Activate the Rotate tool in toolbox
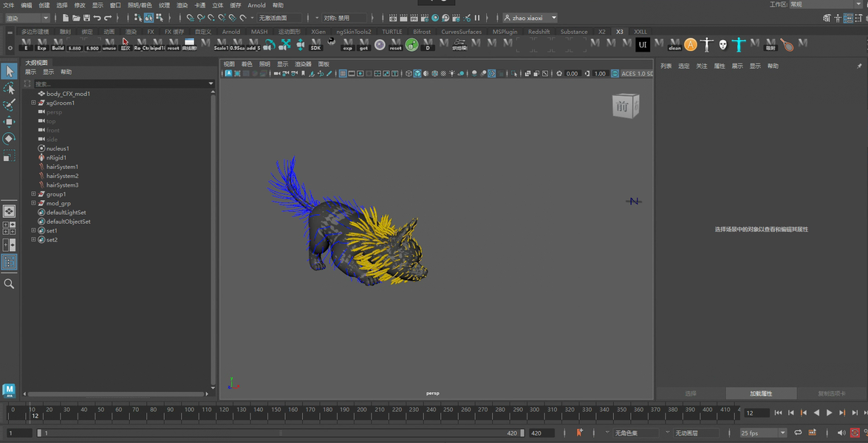The width and height of the screenshot is (868, 443). click(9, 139)
